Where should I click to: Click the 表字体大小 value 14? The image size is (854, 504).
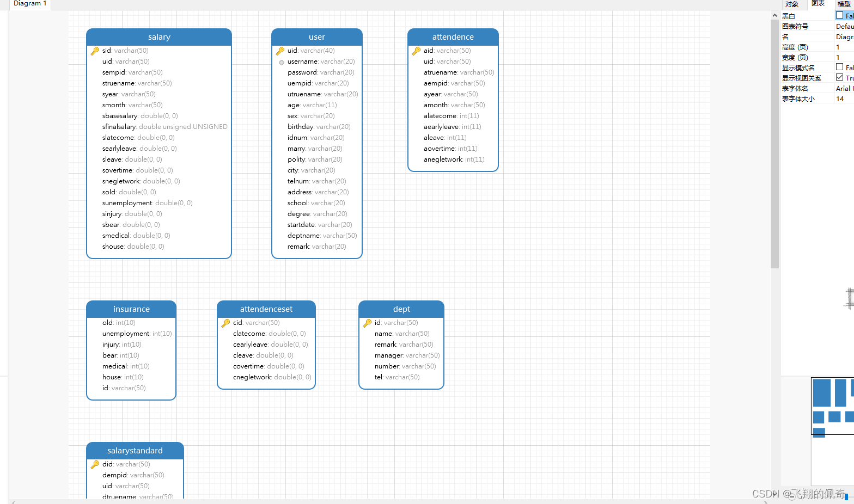[844, 99]
